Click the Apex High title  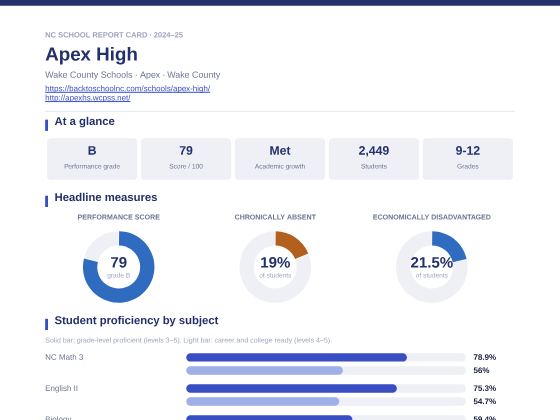(91, 54)
